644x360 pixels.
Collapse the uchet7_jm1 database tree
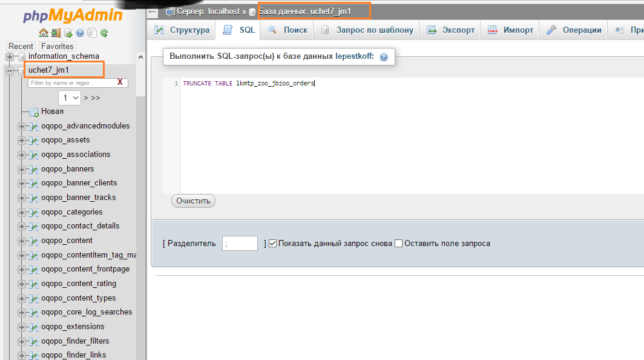(x=10, y=70)
